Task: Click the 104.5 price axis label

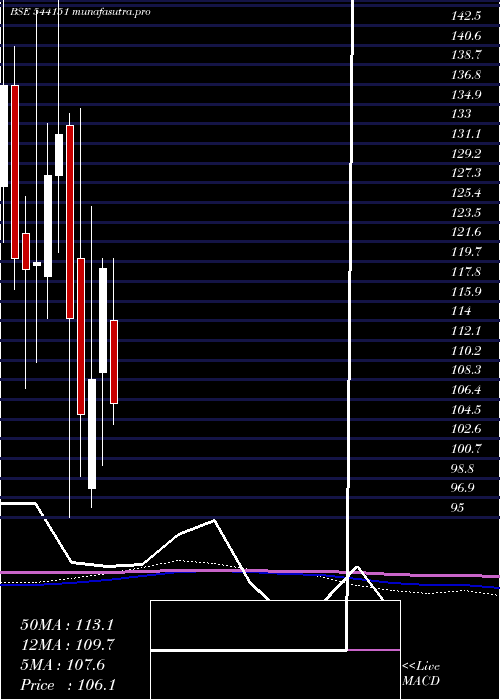Action: [466, 409]
